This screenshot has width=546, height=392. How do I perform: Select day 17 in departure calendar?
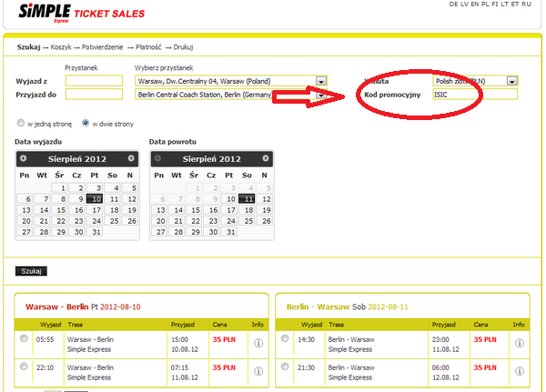click(x=95, y=210)
